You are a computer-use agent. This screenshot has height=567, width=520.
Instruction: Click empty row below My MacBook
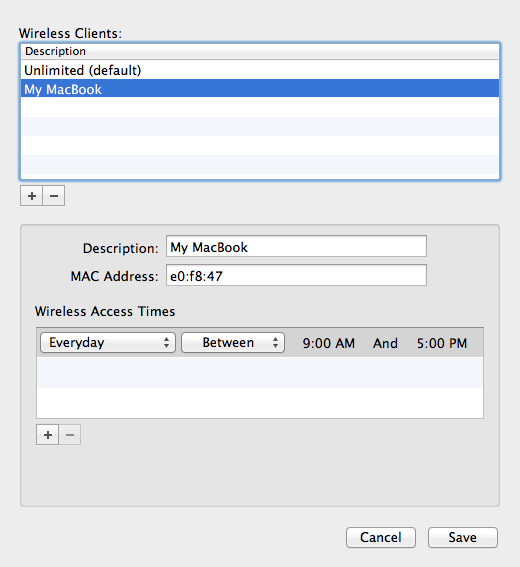pyautogui.click(x=260, y=107)
